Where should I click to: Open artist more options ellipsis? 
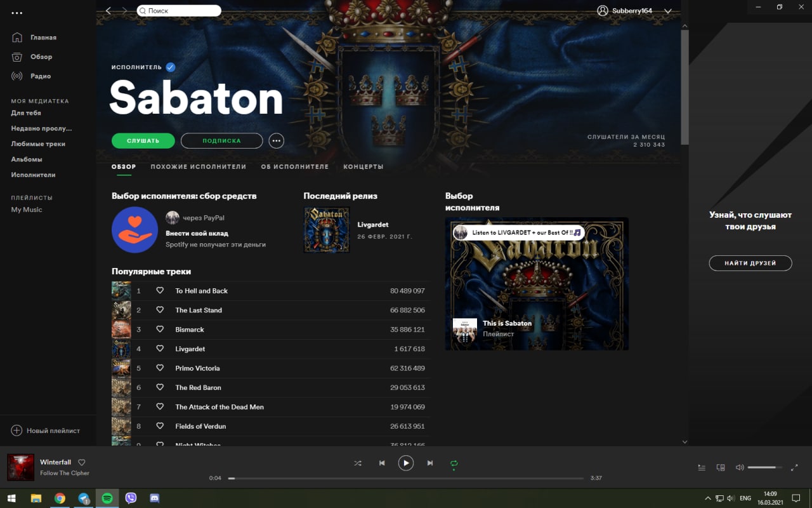click(x=276, y=140)
